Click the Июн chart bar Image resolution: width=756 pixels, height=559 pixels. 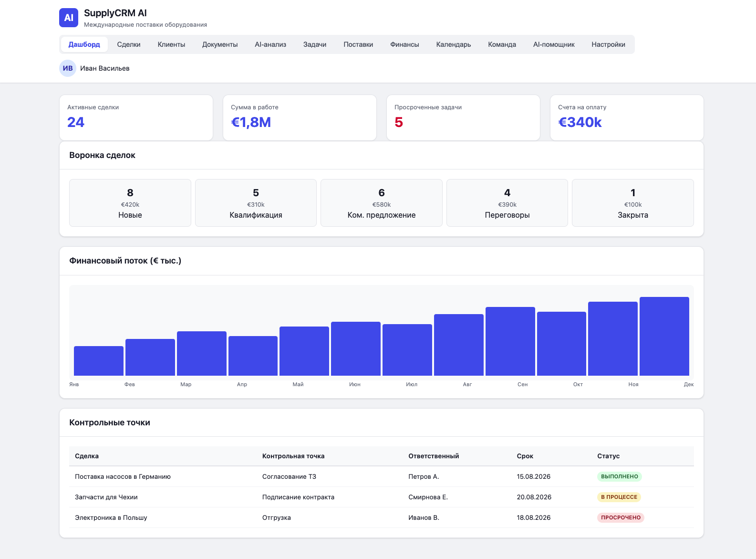pyautogui.click(x=356, y=348)
